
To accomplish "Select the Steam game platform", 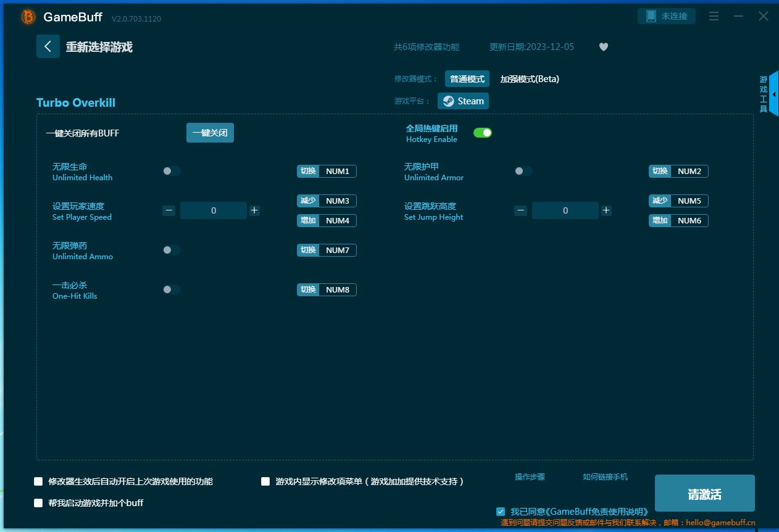I will pyautogui.click(x=463, y=101).
